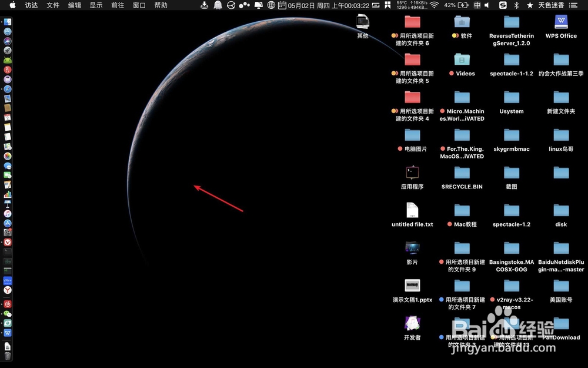Select the 截图 folder
This screenshot has height=368, width=588.
tap(512, 178)
